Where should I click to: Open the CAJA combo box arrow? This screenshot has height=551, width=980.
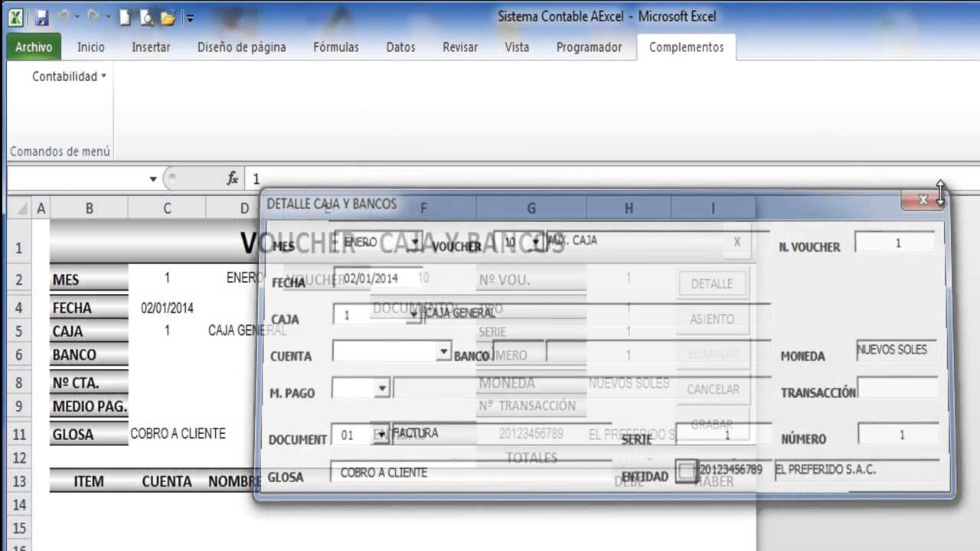click(414, 315)
